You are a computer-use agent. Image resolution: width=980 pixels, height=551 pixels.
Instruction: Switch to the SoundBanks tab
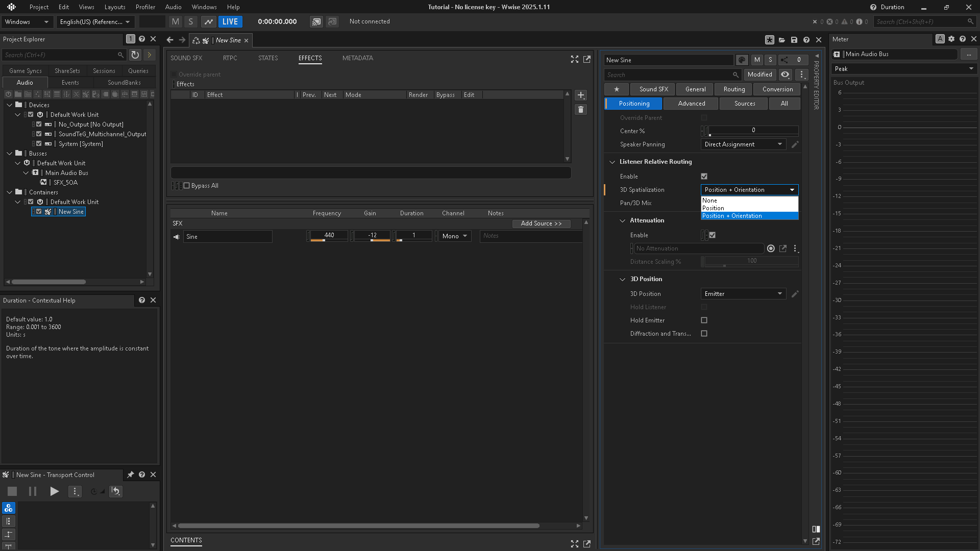pos(124,83)
